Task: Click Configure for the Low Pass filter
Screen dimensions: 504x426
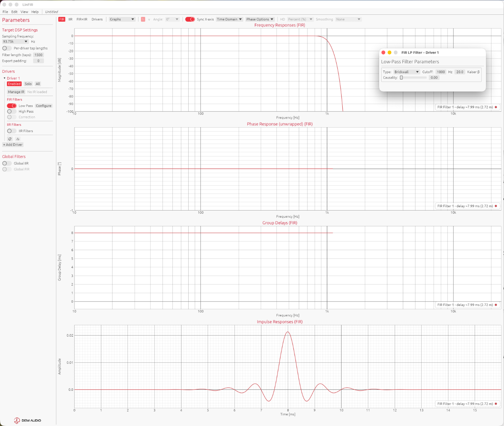Action: pos(44,106)
